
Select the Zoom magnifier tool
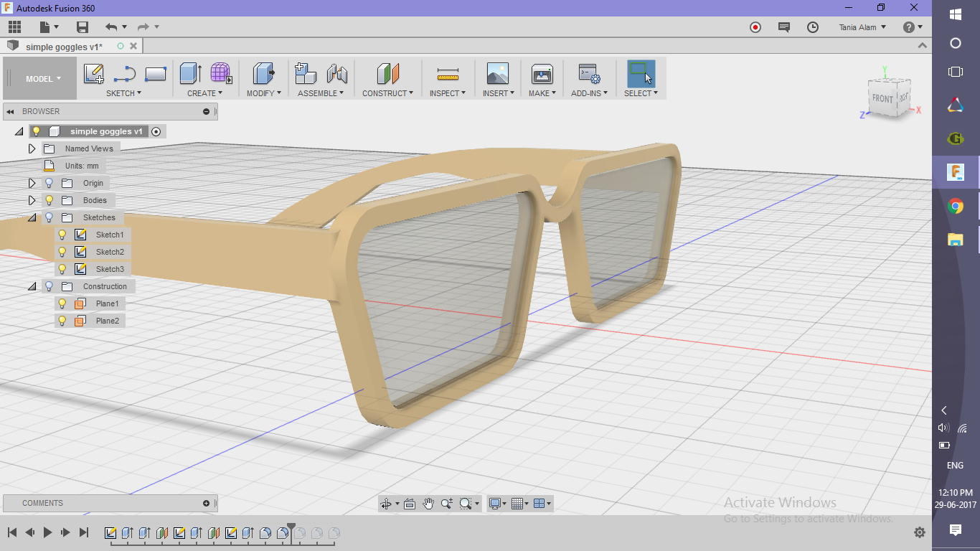coord(447,504)
